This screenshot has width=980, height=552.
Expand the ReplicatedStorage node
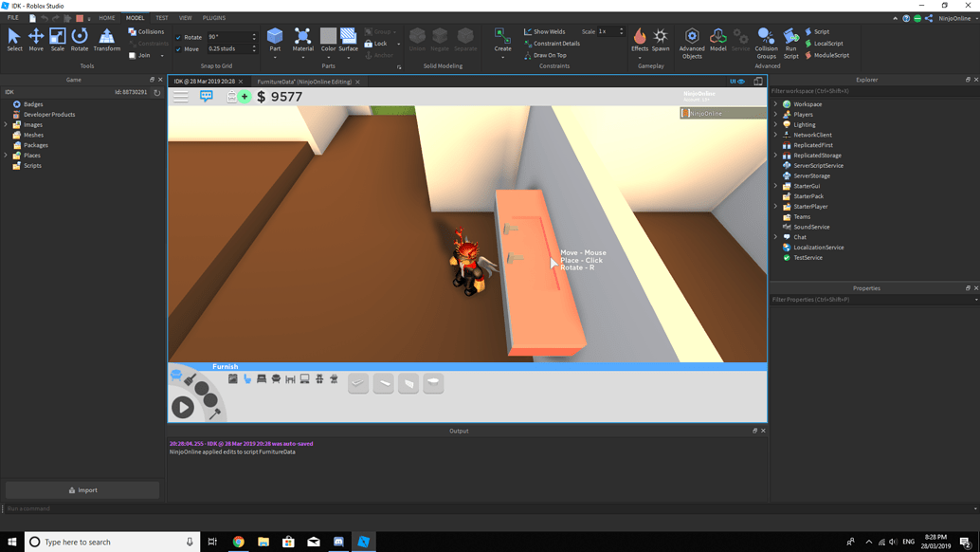click(x=775, y=155)
